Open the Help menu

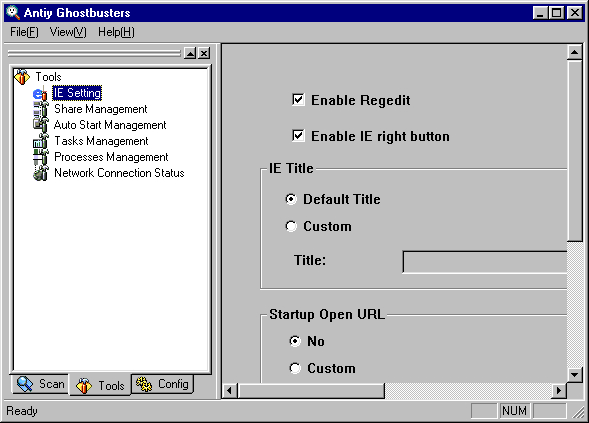[x=116, y=32]
